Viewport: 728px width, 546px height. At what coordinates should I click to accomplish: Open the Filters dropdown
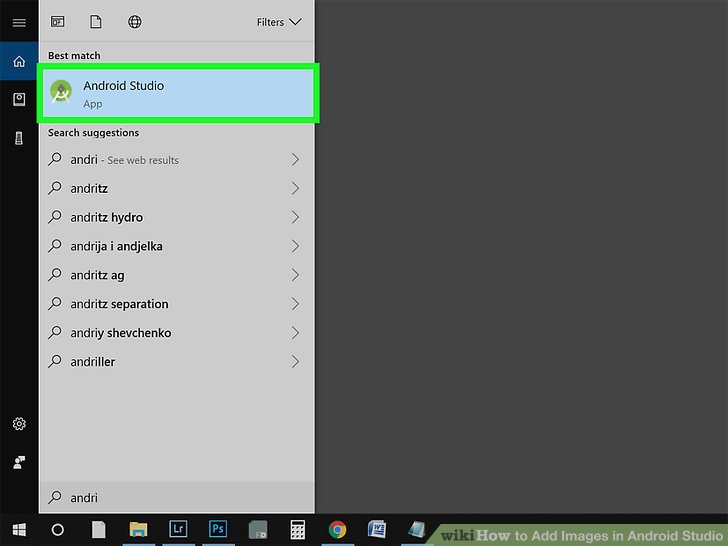[279, 22]
